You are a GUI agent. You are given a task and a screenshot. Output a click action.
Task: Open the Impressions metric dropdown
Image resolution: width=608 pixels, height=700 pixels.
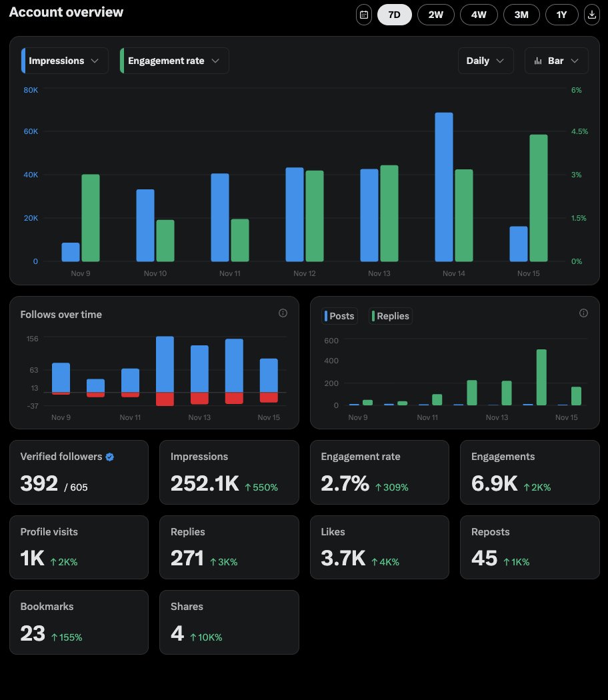tap(64, 61)
